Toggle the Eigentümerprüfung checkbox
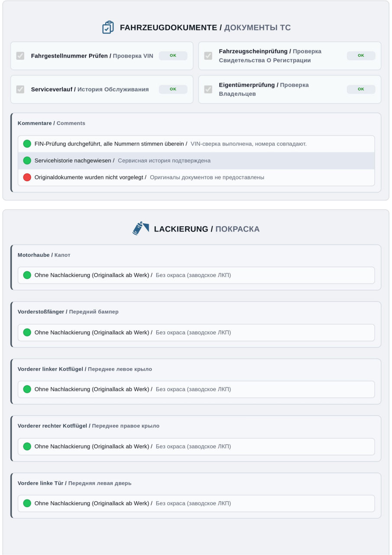 (208, 89)
